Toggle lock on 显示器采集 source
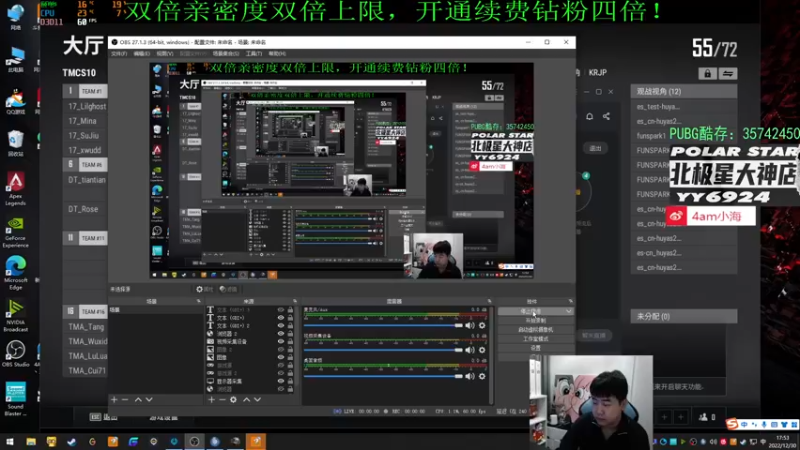Image resolution: width=800 pixels, height=450 pixels. point(290,381)
